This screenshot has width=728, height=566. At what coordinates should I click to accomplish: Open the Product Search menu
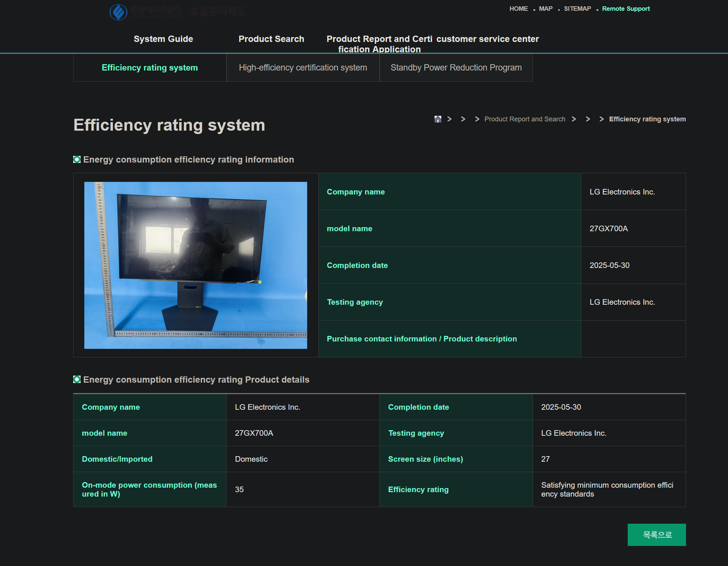[x=271, y=39]
